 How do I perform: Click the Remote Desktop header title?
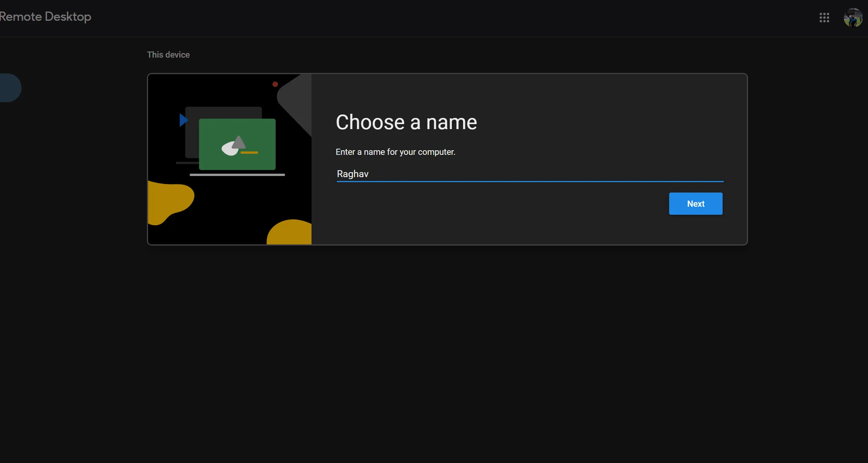[45, 17]
